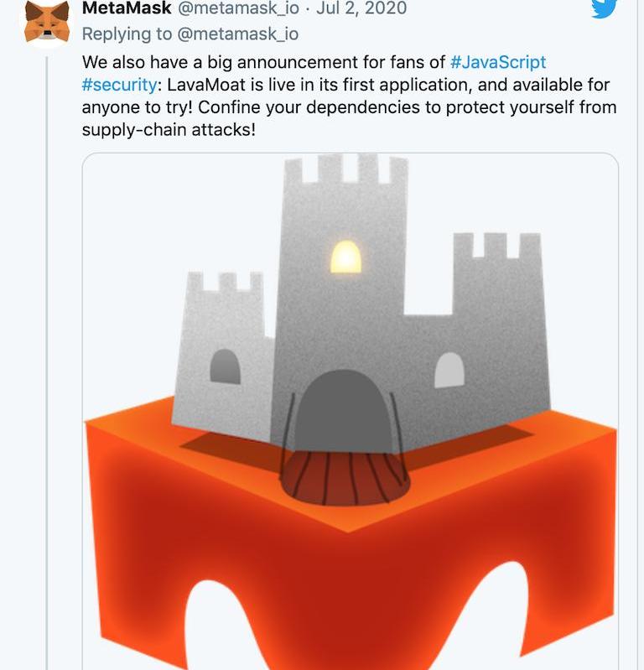Open the #JavaScript hashtag
Screen dimensions: 644x670
498,62
